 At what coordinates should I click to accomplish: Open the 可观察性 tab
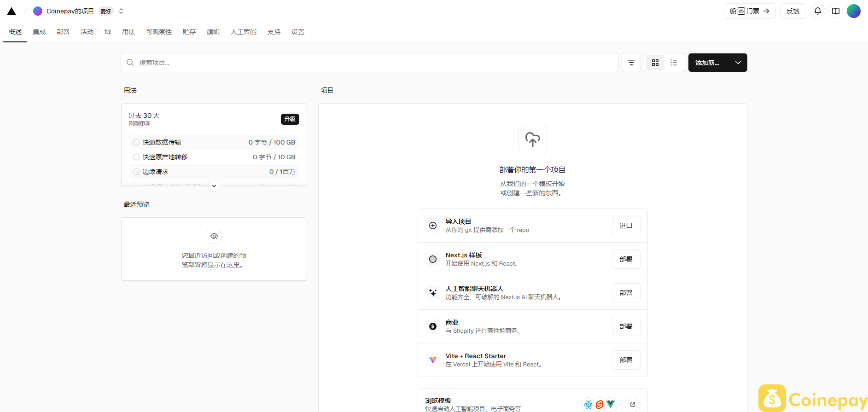(x=159, y=32)
